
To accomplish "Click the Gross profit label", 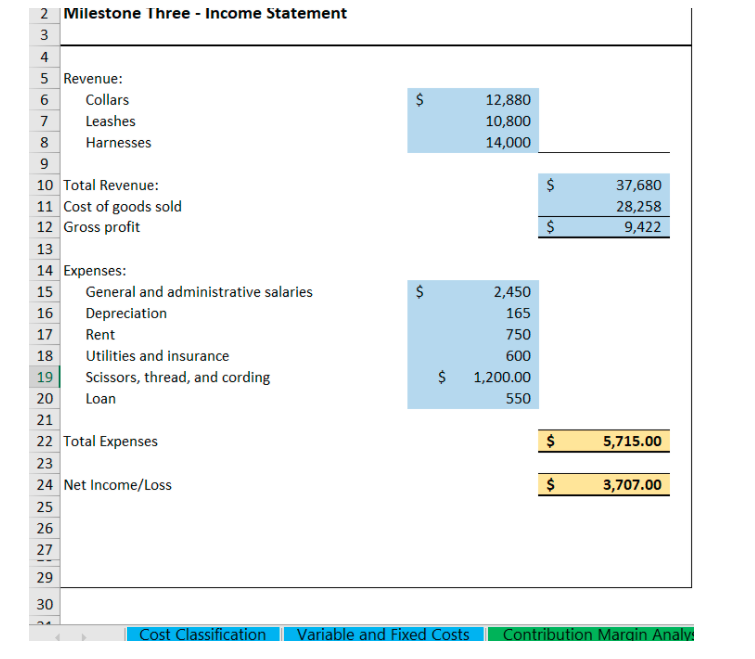I will pyautogui.click(x=102, y=227).
